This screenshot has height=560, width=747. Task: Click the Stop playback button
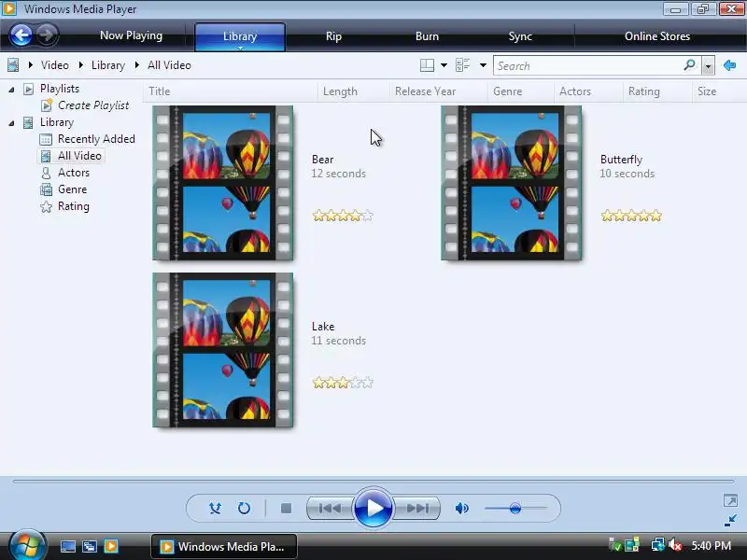(287, 509)
